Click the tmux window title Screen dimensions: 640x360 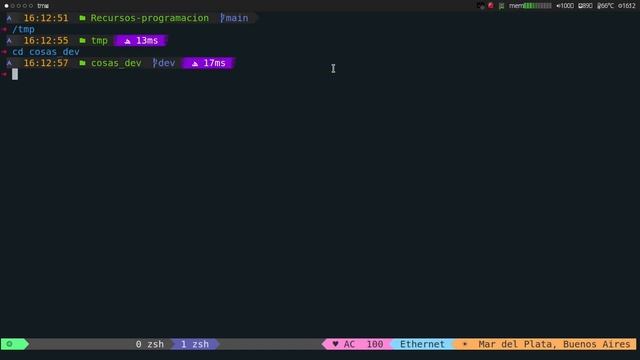pyautogui.click(x=43, y=6)
